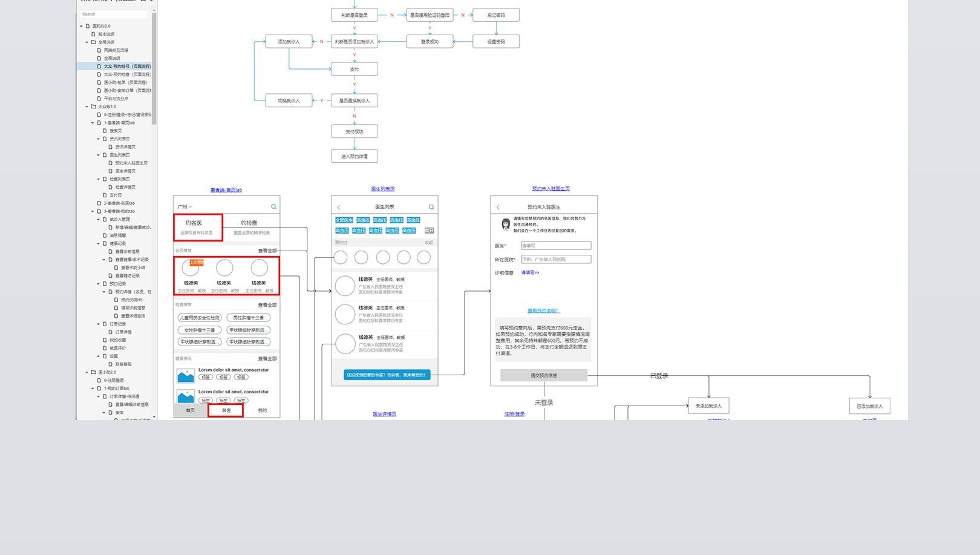Collapse the 健康记录 tree node
The image size is (980, 555).
(x=98, y=243)
